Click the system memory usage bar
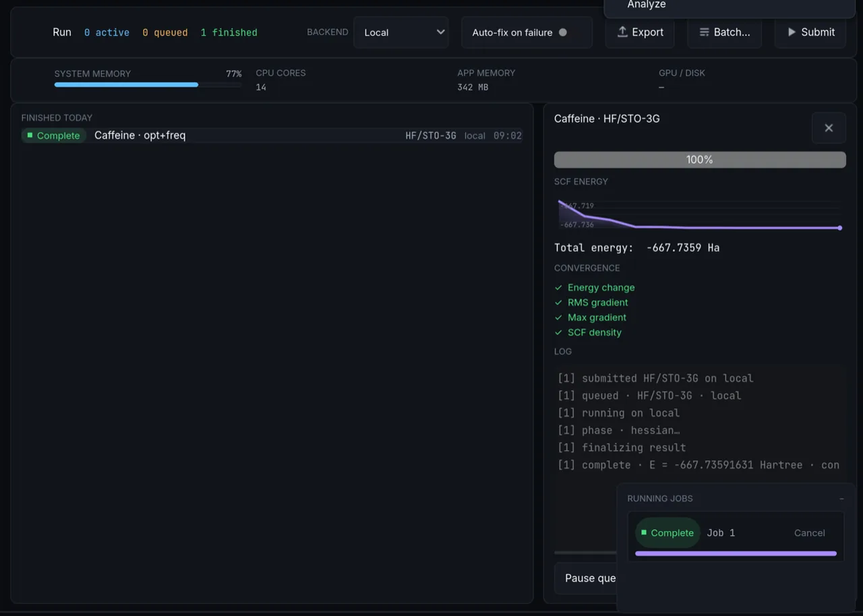This screenshot has width=863, height=616. click(148, 85)
